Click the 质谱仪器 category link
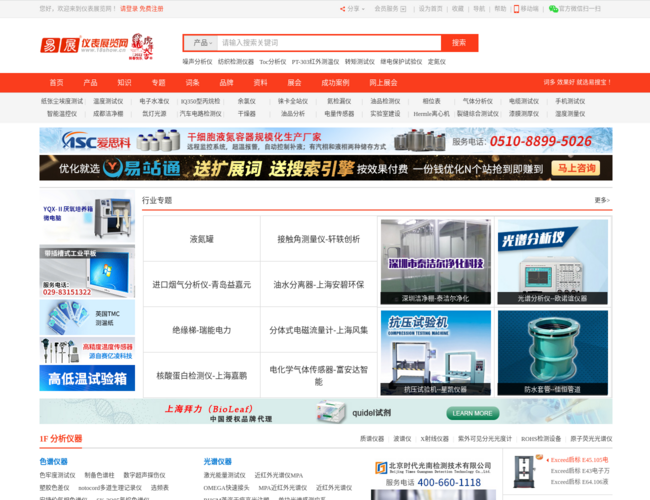This screenshot has height=500, width=650. (372, 439)
